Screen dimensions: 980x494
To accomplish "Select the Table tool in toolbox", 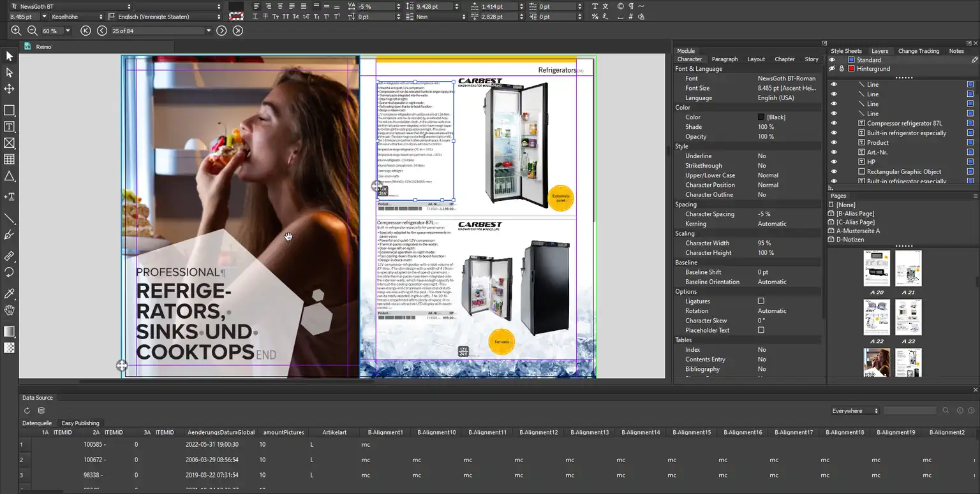I will pyautogui.click(x=9, y=159).
